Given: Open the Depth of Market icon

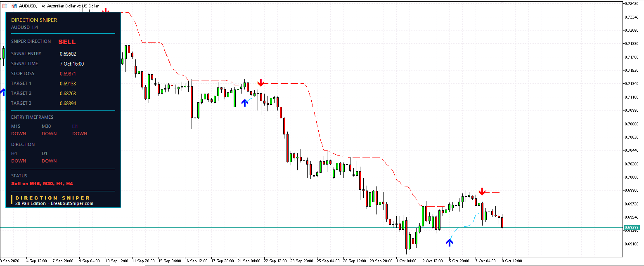Looking at the screenshot, I should pyautogui.click(x=14, y=6).
